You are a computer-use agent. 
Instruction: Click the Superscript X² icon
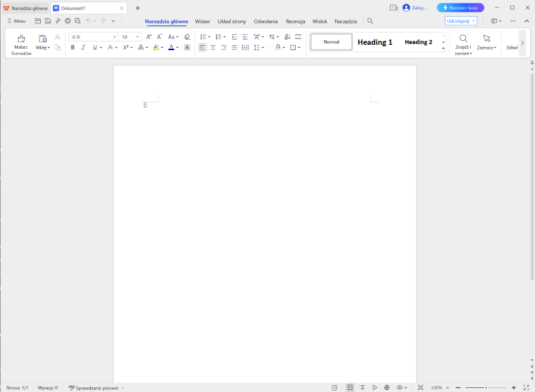click(124, 47)
